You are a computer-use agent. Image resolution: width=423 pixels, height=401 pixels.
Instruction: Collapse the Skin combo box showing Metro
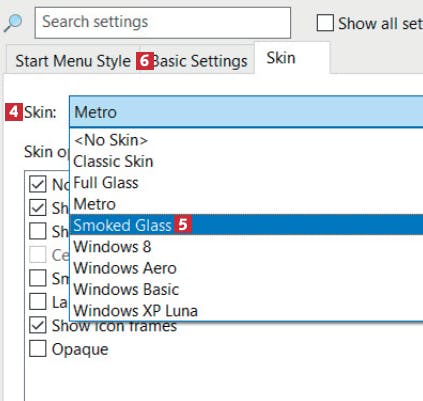pyautogui.click(x=246, y=112)
